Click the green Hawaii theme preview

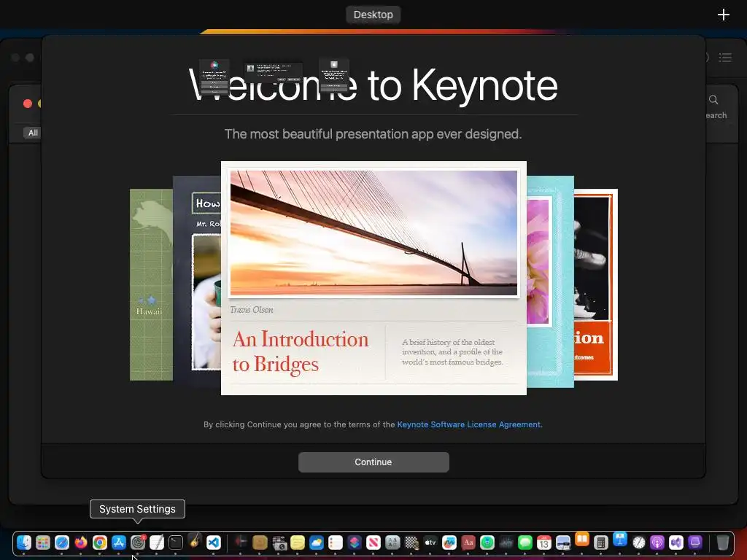pos(151,285)
